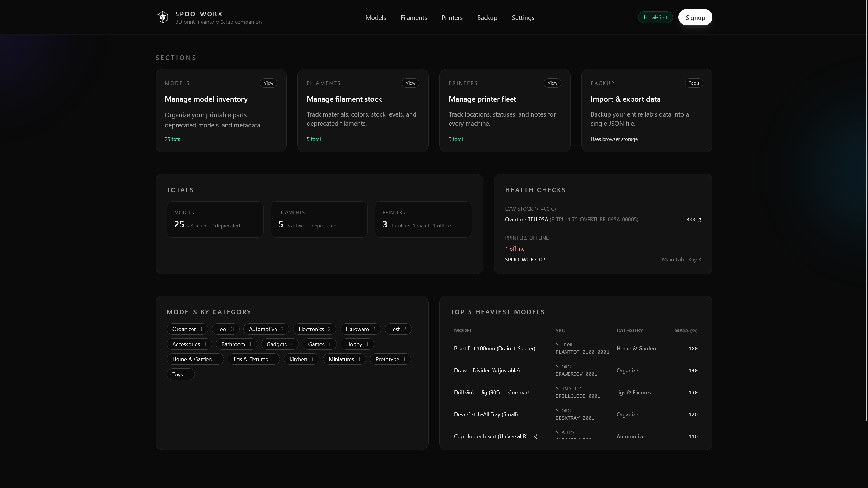This screenshot has height=488, width=868.
Task: Click the 25 total models count
Action: click(x=173, y=139)
